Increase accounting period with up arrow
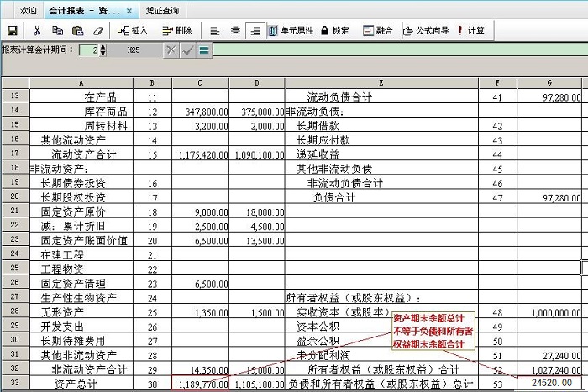Viewport: 588px width, 392px height. [102, 47]
